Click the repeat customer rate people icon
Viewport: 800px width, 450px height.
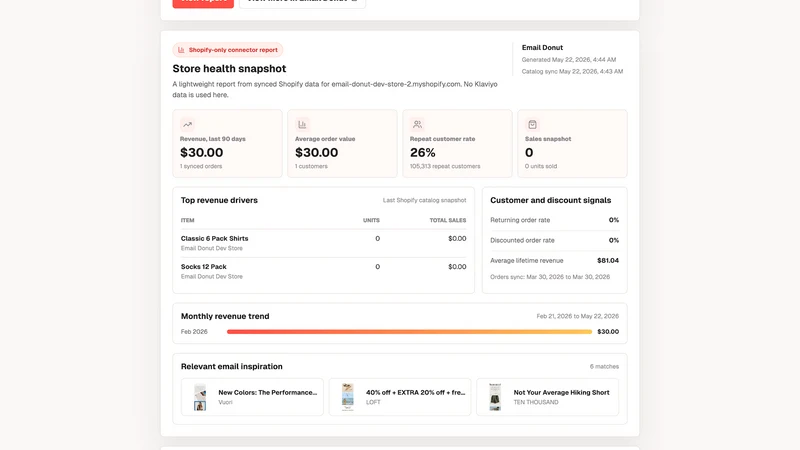tap(417, 124)
